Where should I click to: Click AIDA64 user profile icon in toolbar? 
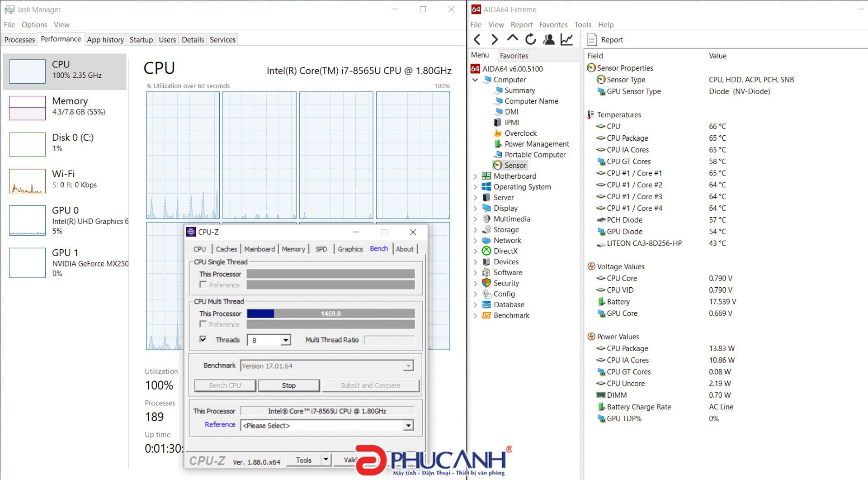coord(549,40)
